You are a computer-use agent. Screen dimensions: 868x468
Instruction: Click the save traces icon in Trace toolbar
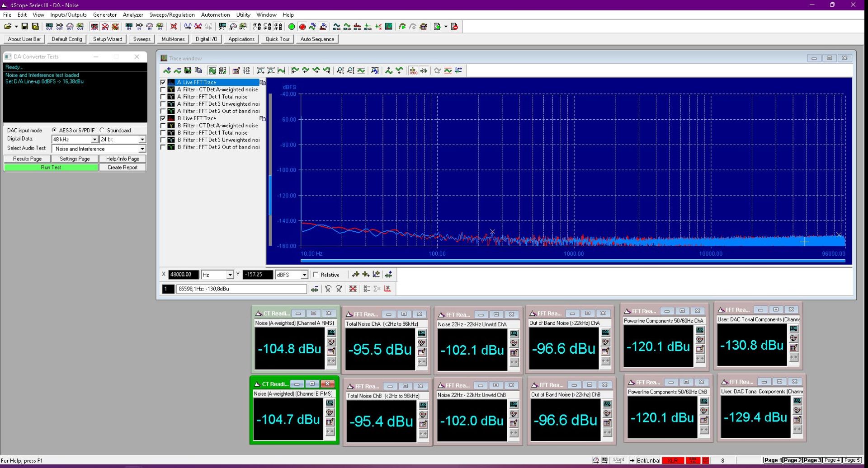[x=188, y=70]
